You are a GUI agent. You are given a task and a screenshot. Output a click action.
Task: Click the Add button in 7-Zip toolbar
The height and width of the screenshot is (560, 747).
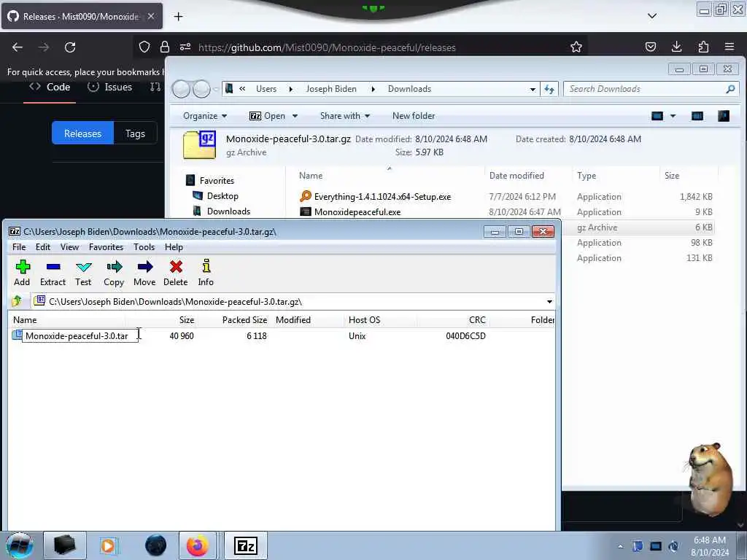pos(22,273)
